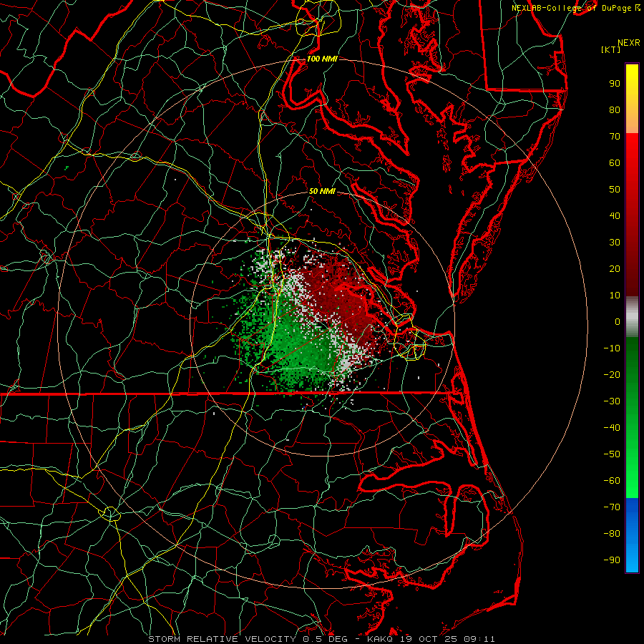Click the 80 value on the velocity scale
Viewport: 644px width, 644px height.
pyautogui.click(x=615, y=110)
